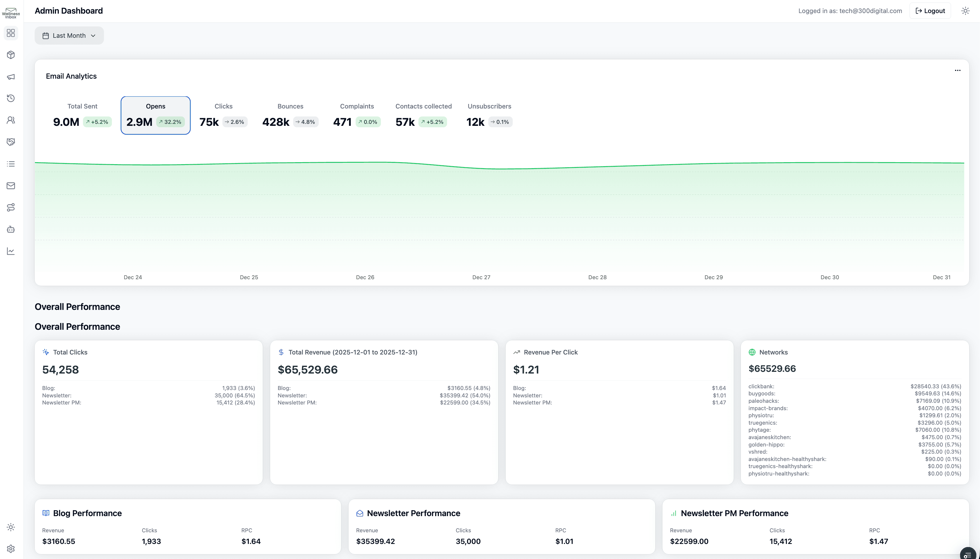The height and width of the screenshot is (559, 980).
Task: Toggle light mode with the sun icon
Action: pos(966,10)
